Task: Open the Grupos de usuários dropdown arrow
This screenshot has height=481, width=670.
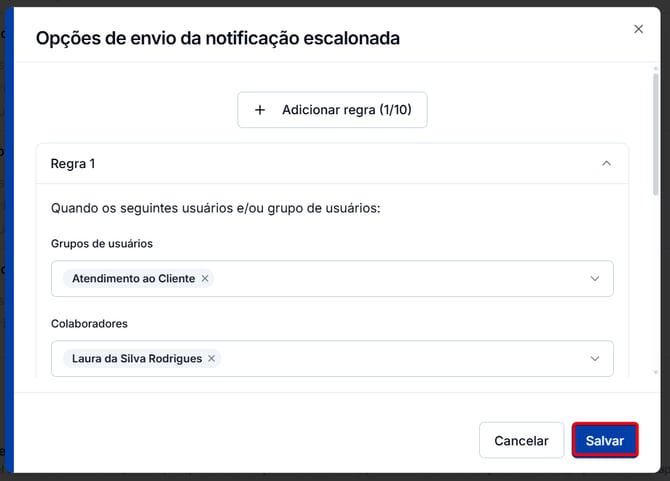Action: coord(595,279)
